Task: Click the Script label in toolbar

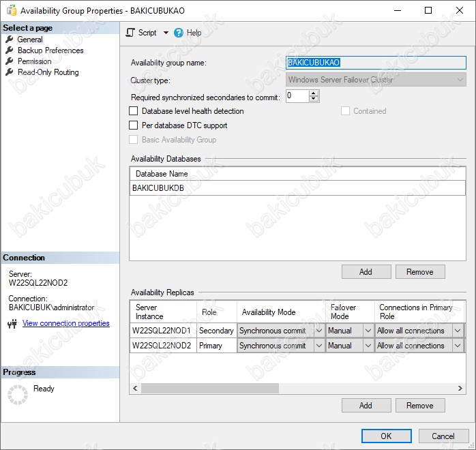Action: 147,33
